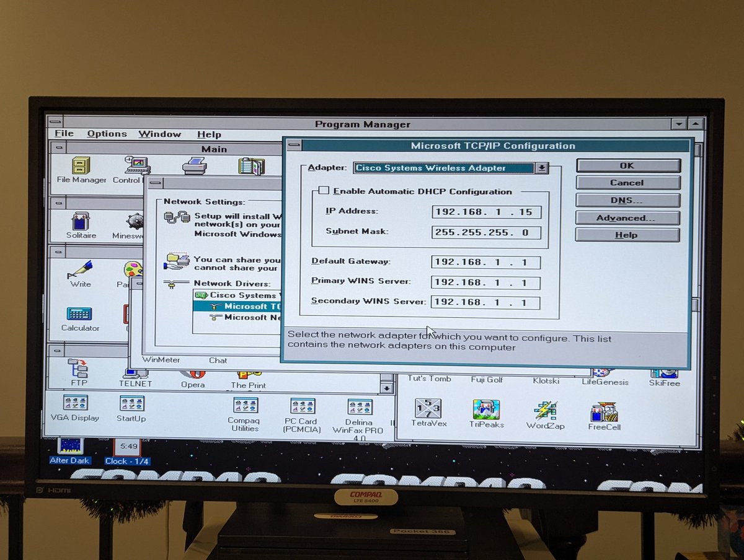Screen dimensions: 744x560
Task: Select the TriPeaks game icon
Action: click(486, 409)
